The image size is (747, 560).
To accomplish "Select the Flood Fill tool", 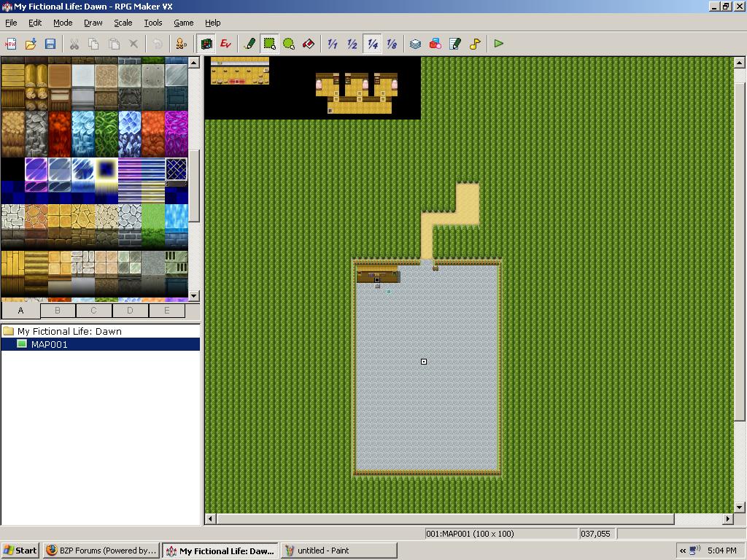I will point(309,43).
